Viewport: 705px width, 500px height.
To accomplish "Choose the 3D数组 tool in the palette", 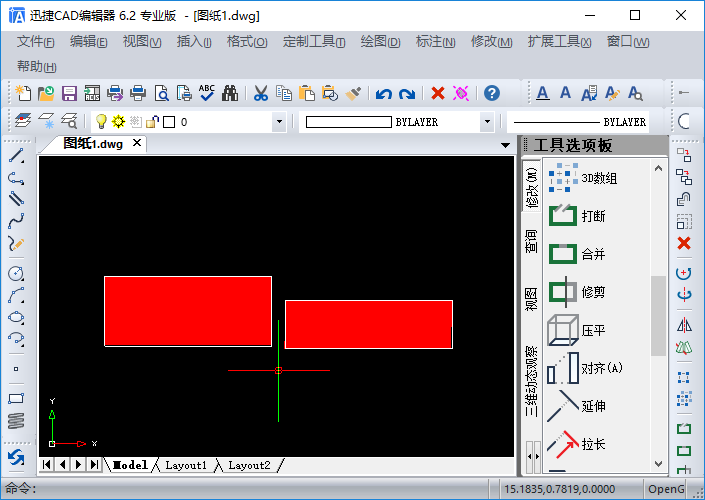I will (x=583, y=178).
